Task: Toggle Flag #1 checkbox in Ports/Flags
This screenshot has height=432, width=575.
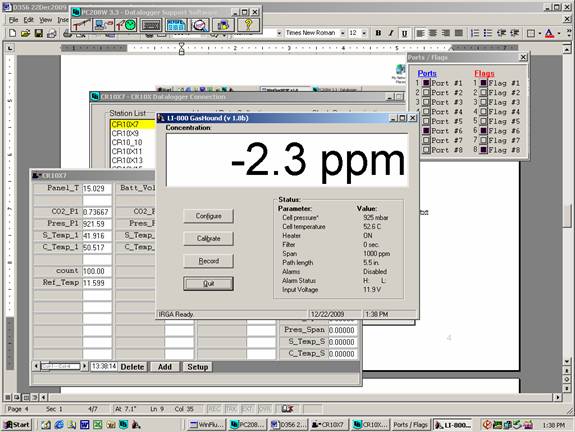Action: tap(484, 83)
